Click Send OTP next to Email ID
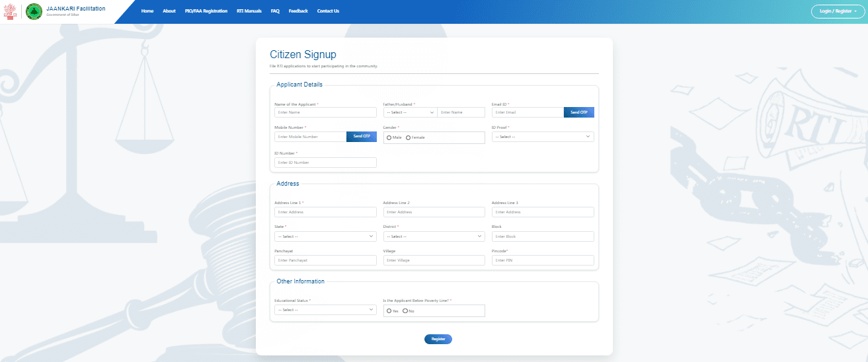This screenshot has height=362, width=868. pos(578,112)
